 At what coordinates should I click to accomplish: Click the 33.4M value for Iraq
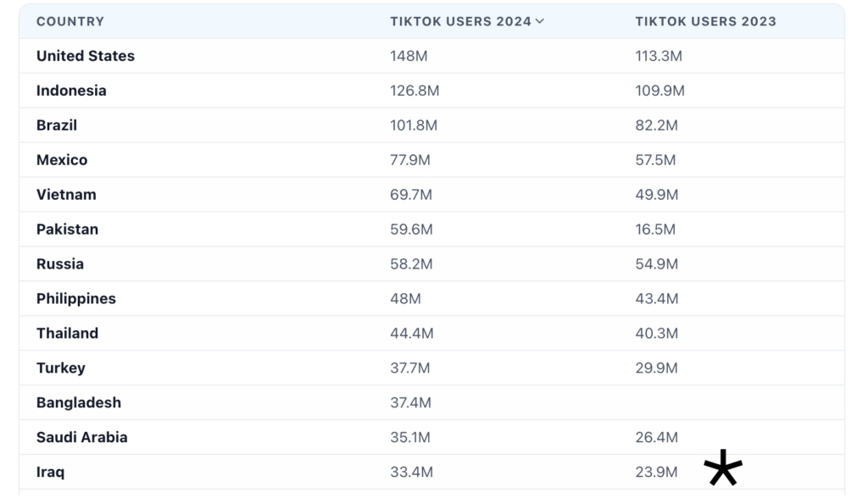coord(411,472)
